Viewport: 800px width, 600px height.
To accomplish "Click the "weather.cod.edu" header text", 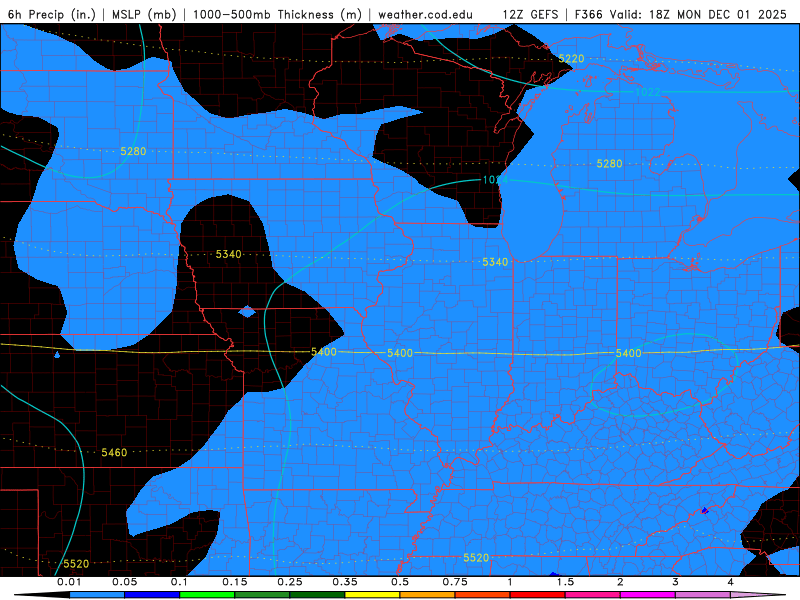I will (426, 14).
